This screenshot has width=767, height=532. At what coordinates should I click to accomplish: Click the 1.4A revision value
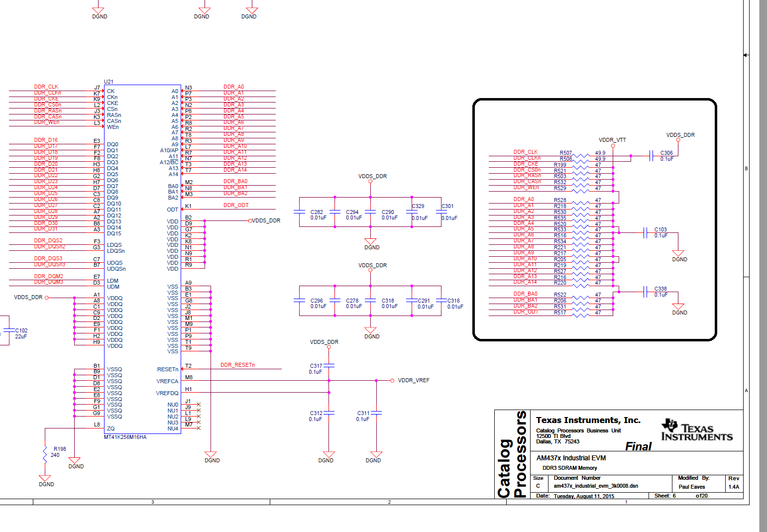pyautogui.click(x=734, y=487)
